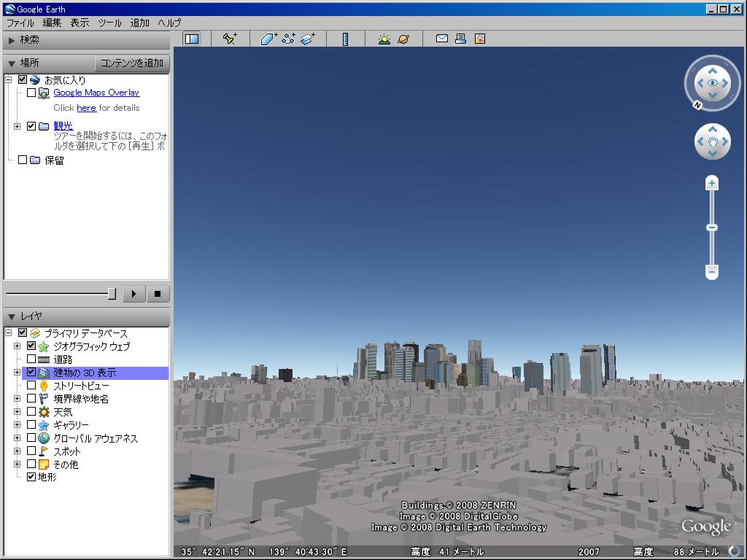Reset north using the N compass marker

697,105
